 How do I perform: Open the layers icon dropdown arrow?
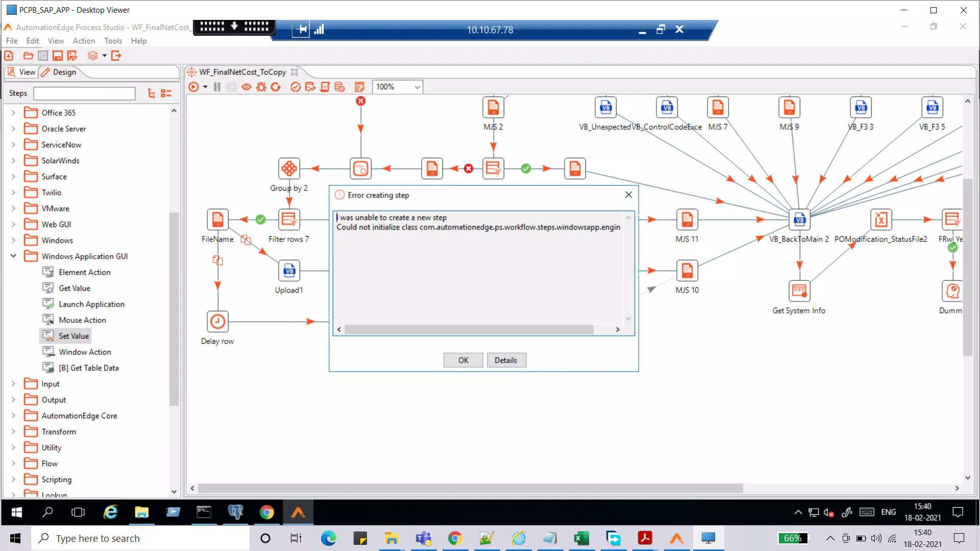[104, 56]
